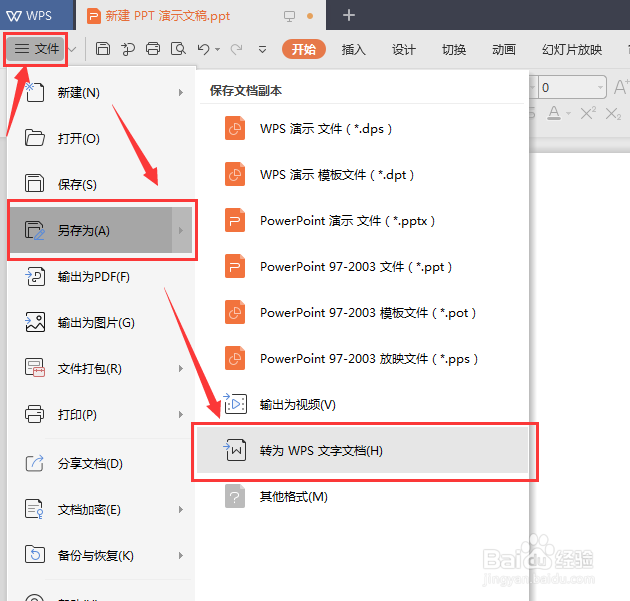Choose 文档加密(E) in file menu

point(102,509)
